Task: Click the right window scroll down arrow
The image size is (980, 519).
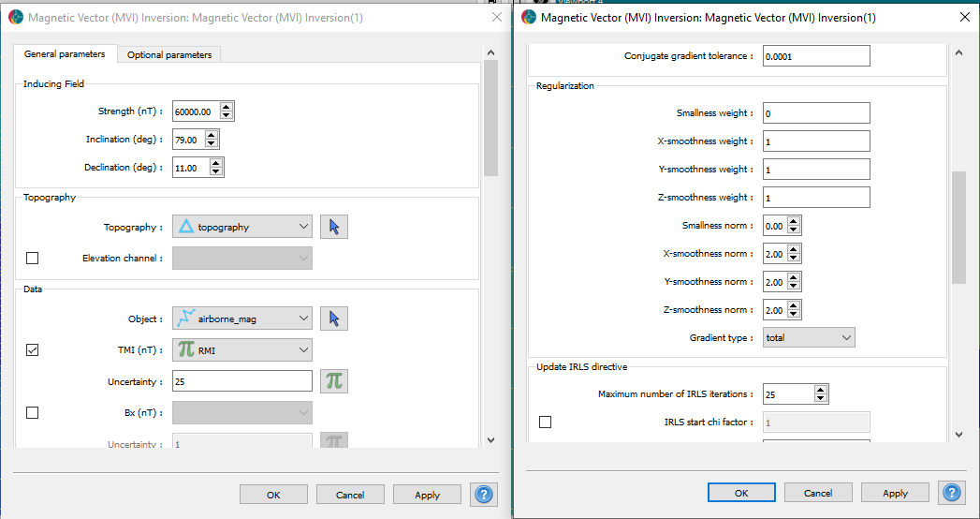Action: (958, 435)
